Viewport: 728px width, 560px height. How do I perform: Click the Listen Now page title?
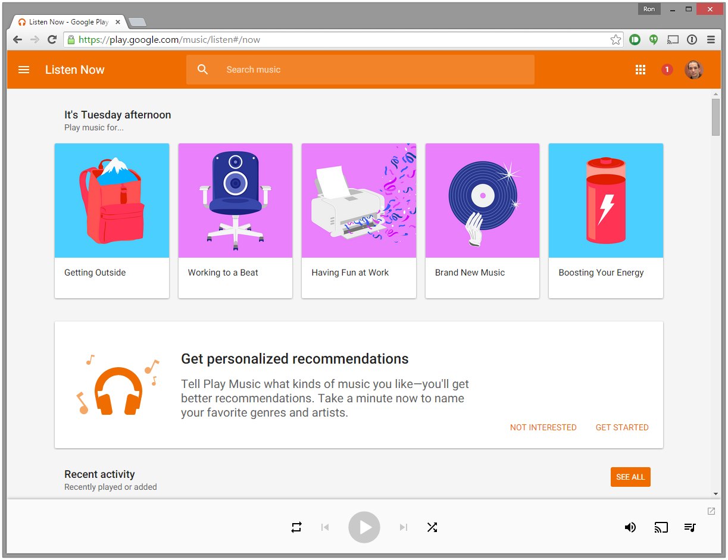pyautogui.click(x=75, y=70)
